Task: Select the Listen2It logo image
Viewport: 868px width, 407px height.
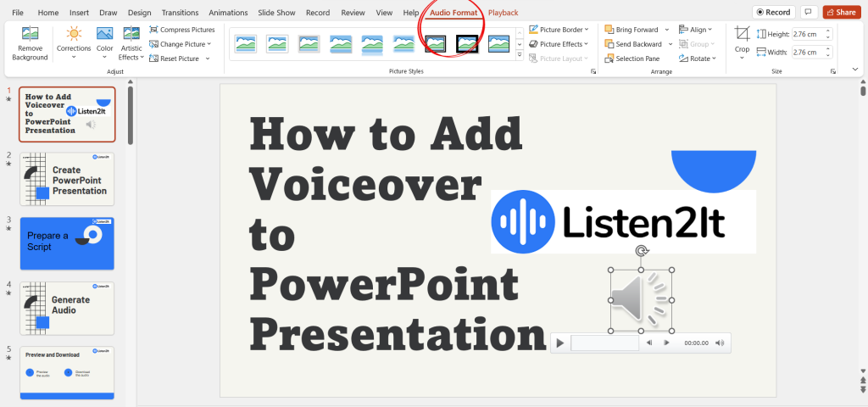Action: [623, 222]
